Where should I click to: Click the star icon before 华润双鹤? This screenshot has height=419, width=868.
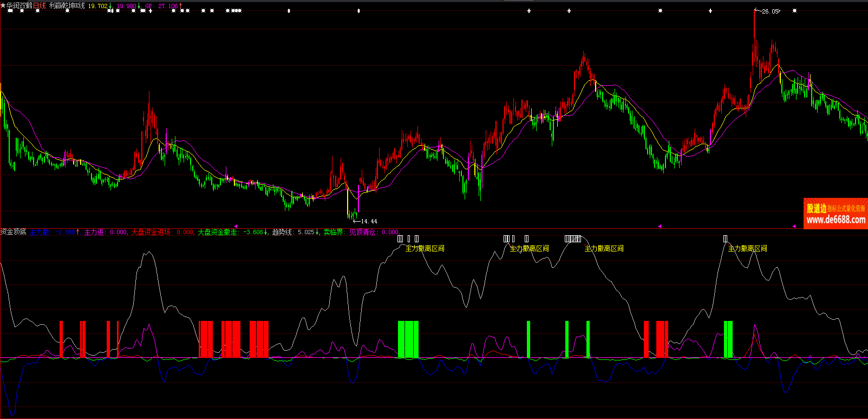(x=3, y=5)
